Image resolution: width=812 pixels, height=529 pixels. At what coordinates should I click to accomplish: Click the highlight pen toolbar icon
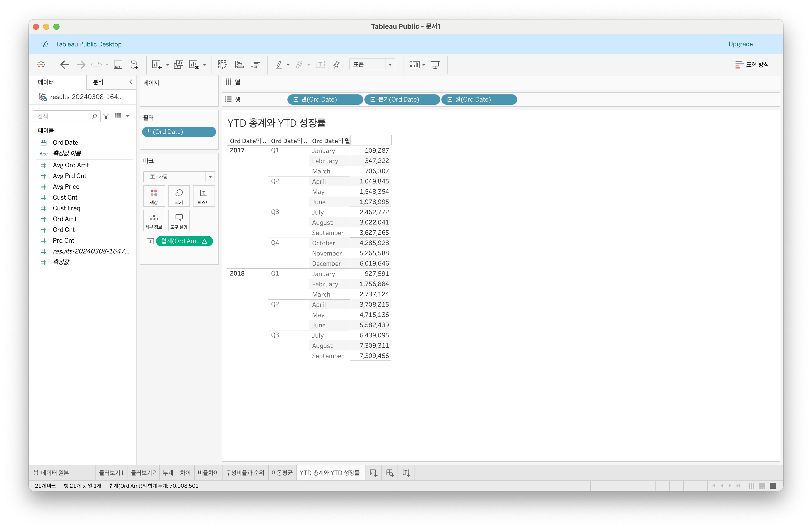(279, 64)
